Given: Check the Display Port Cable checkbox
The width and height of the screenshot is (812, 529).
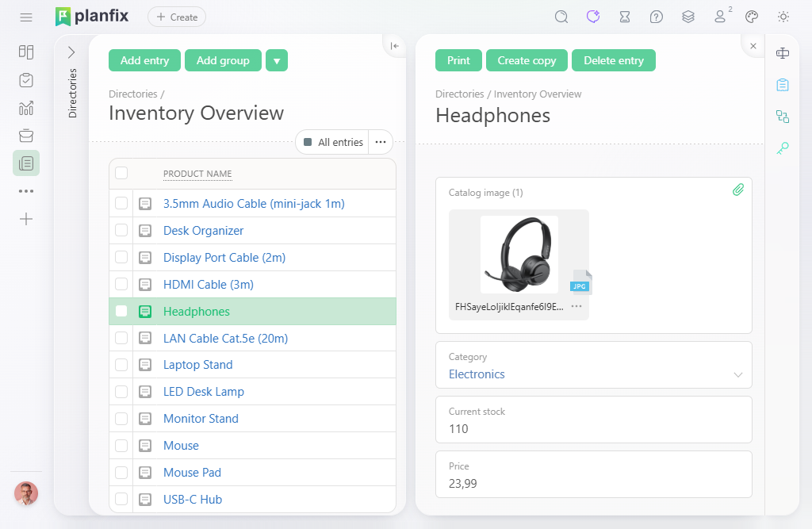Looking at the screenshot, I should point(121,257).
